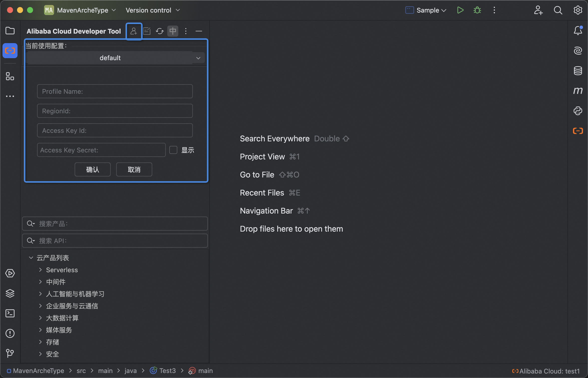
Task: Expand the 人工智能与机器学习 node
Action: coord(41,294)
